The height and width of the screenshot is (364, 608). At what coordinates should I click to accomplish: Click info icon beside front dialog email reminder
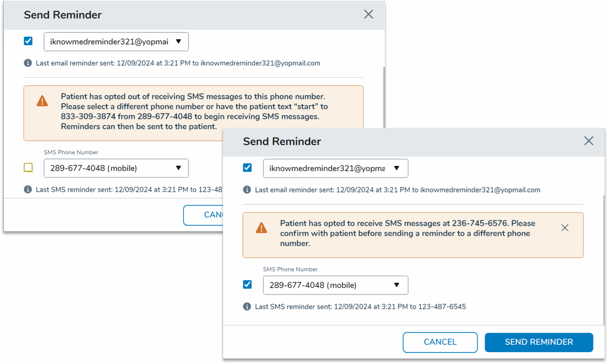pyautogui.click(x=247, y=190)
